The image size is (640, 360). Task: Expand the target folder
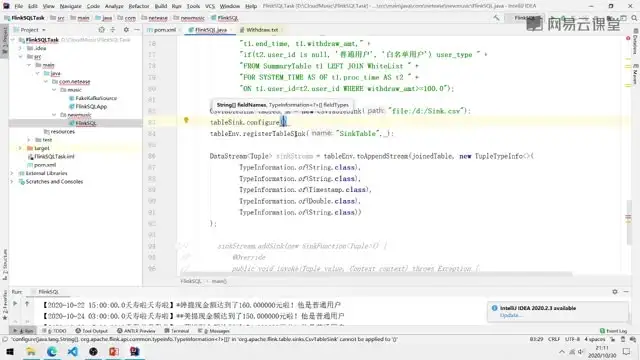click(20, 148)
